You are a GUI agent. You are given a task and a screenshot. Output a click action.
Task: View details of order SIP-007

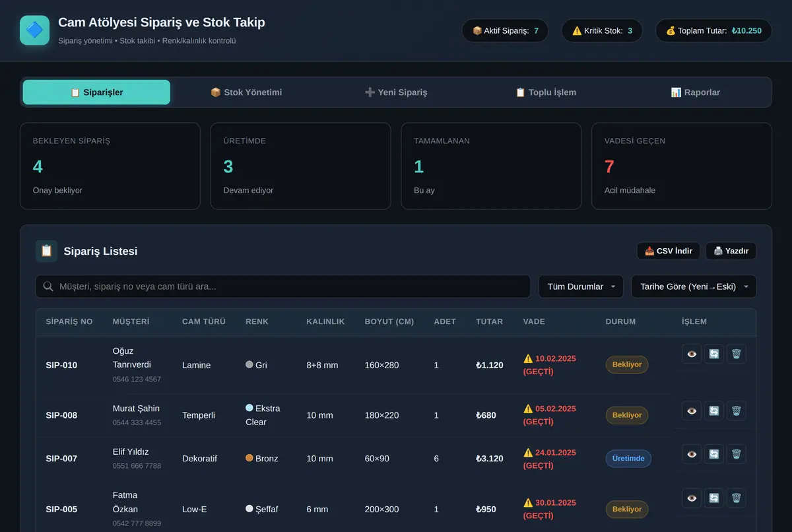click(692, 454)
